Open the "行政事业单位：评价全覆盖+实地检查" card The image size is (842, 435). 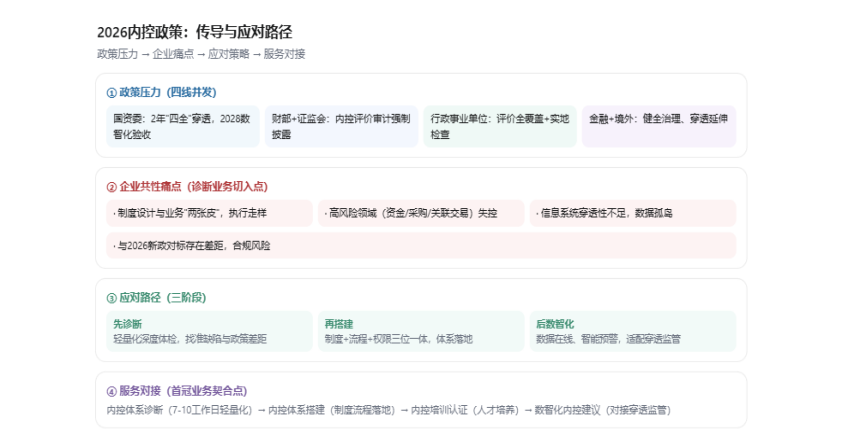point(500,126)
